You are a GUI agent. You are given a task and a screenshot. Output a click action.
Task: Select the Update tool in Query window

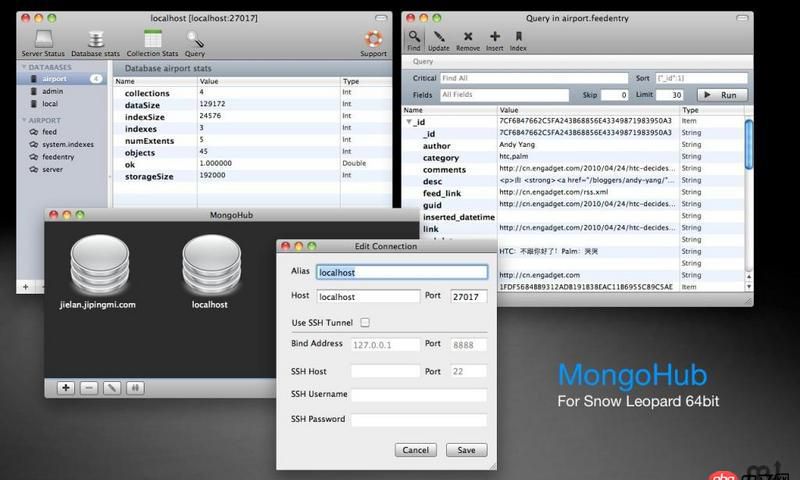(x=439, y=40)
